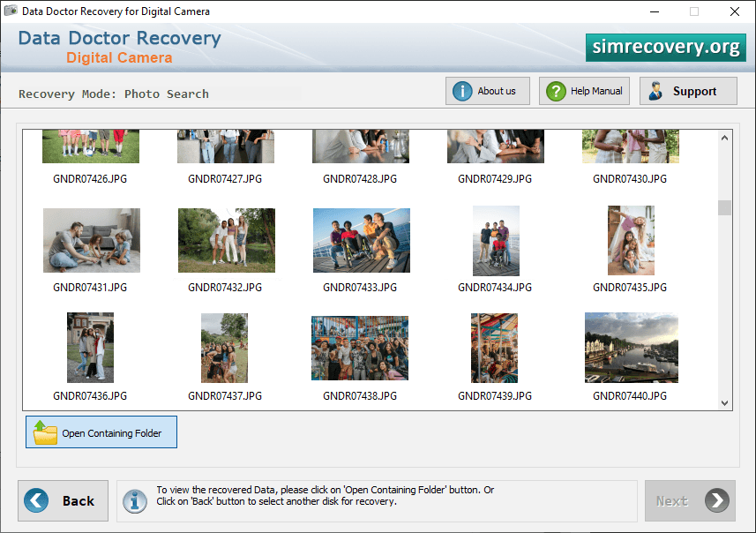Click the scrollbar down arrow
Image resolution: width=756 pixels, height=533 pixels.
[x=724, y=402]
